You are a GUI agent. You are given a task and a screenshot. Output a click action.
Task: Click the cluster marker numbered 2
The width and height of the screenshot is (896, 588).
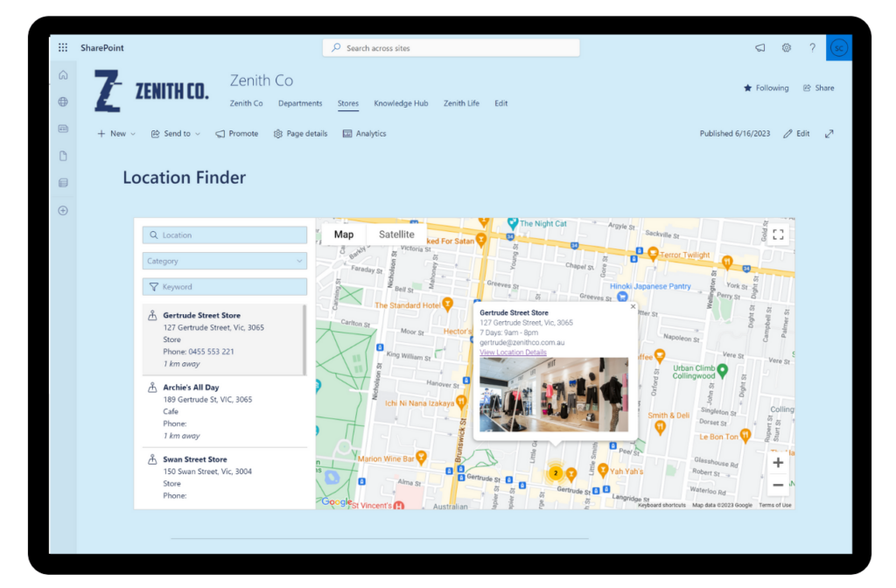(555, 473)
